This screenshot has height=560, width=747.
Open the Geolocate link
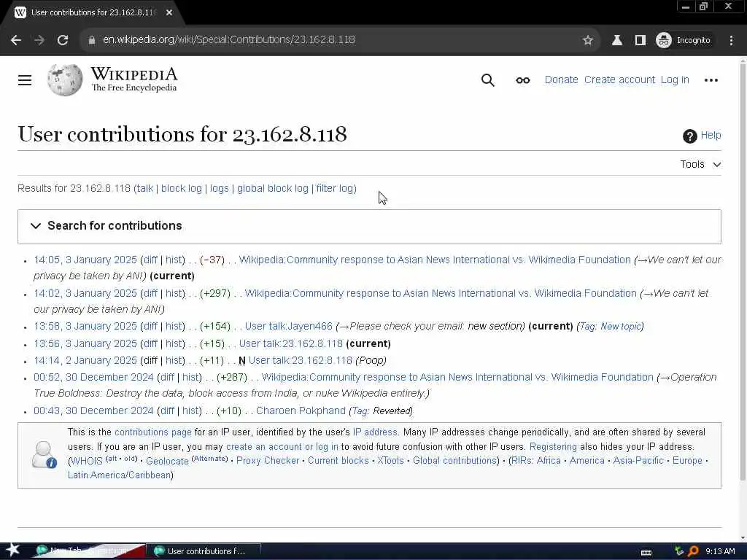(x=167, y=461)
